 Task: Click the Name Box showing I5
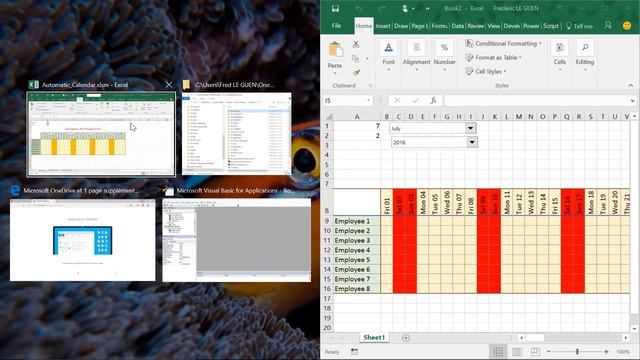[344, 100]
